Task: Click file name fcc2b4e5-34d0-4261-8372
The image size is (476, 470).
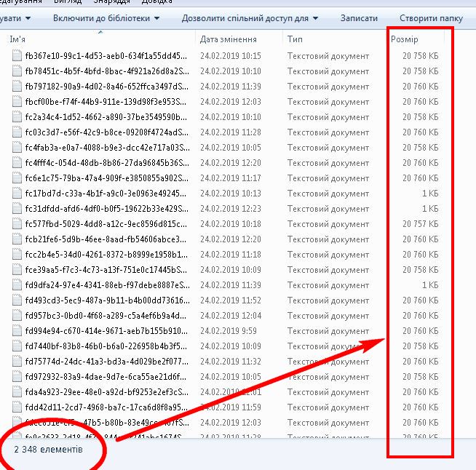Action: coord(106,255)
